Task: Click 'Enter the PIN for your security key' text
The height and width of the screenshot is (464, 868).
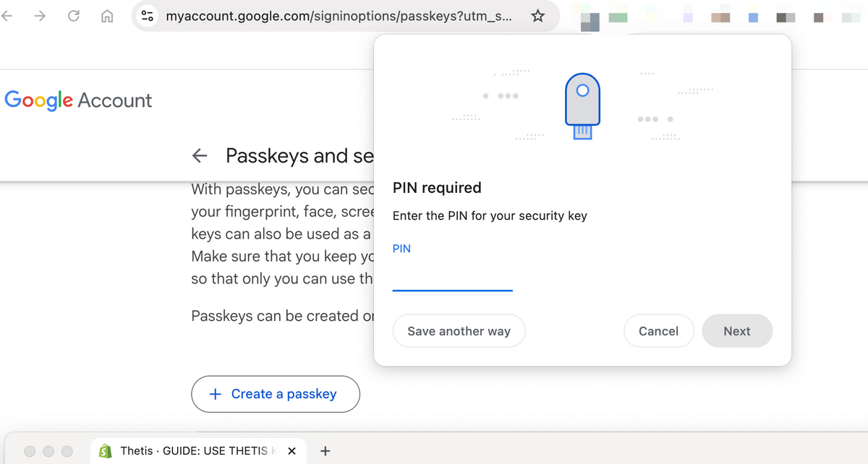Action: tap(490, 215)
